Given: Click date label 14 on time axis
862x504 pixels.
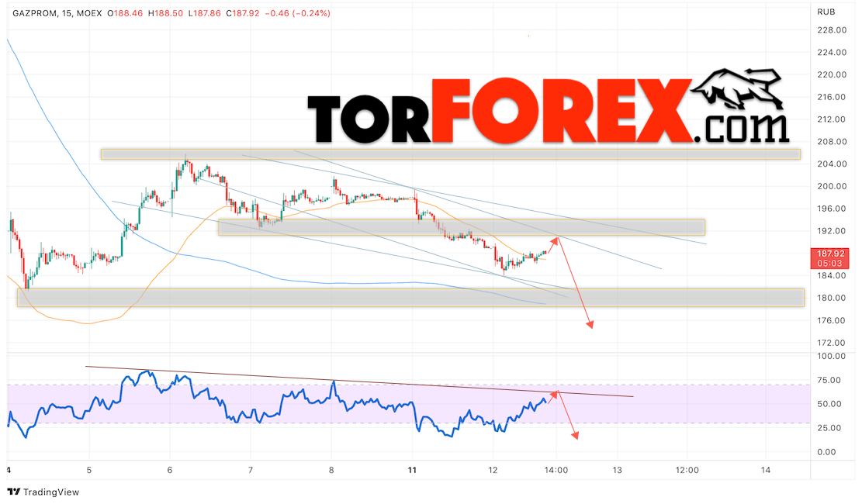Looking at the screenshot, I should 766,470.
